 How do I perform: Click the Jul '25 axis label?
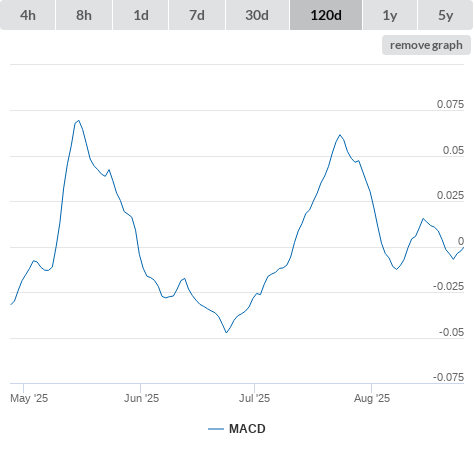coord(254,398)
